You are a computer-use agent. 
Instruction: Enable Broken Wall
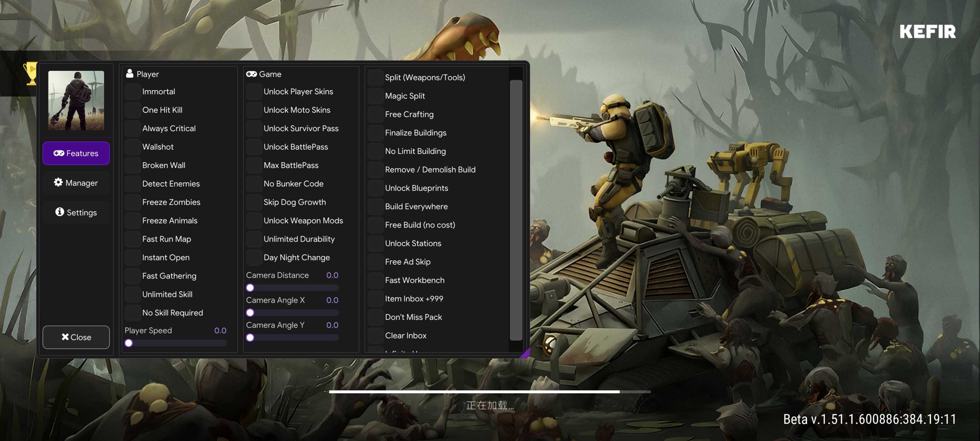point(133,166)
